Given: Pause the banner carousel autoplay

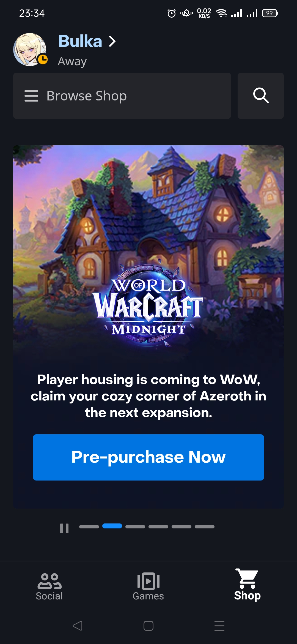Looking at the screenshot, I should pyautogui.click(x=64, y=528).
